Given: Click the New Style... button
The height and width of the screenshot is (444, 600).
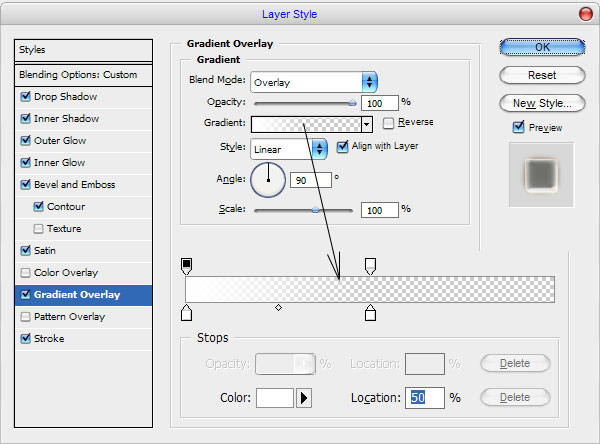Looking at the screenshot, I should (542, 103).
